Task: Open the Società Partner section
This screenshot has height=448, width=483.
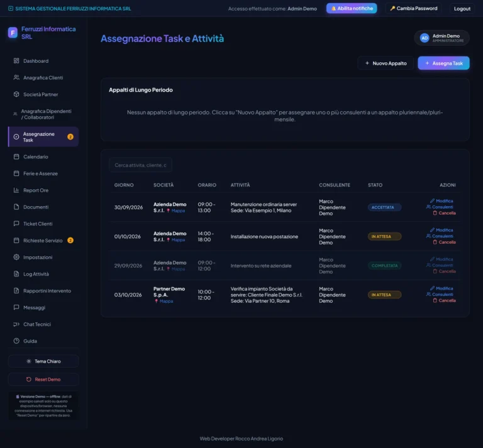Action: point(43,94)
